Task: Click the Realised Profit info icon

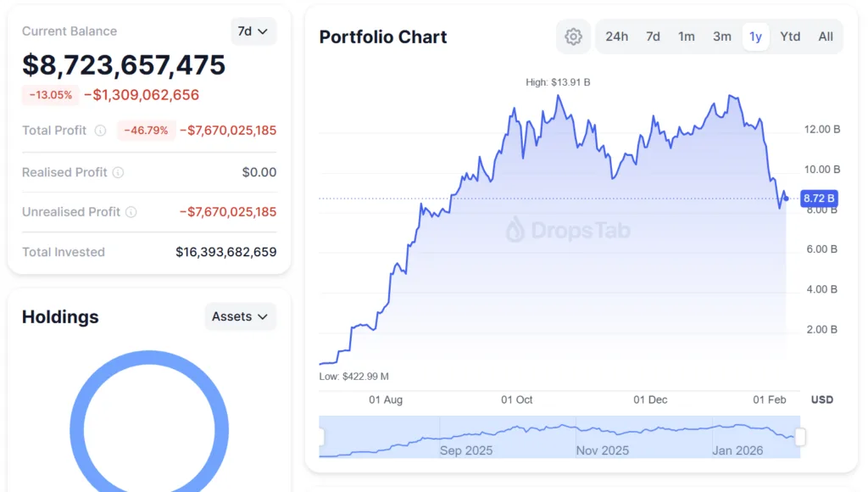Action: tap(116, 172)
